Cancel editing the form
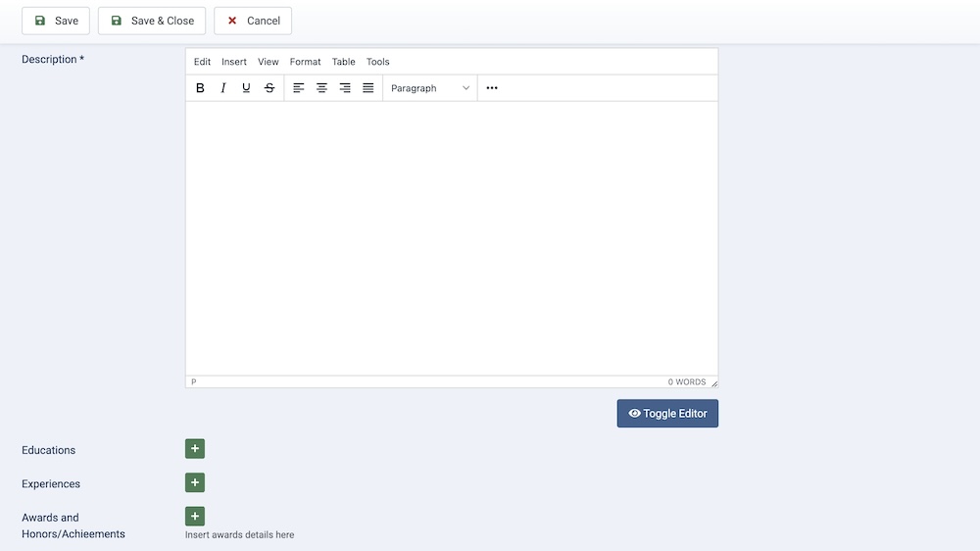The image size is (980, 551). coord(253,21)
